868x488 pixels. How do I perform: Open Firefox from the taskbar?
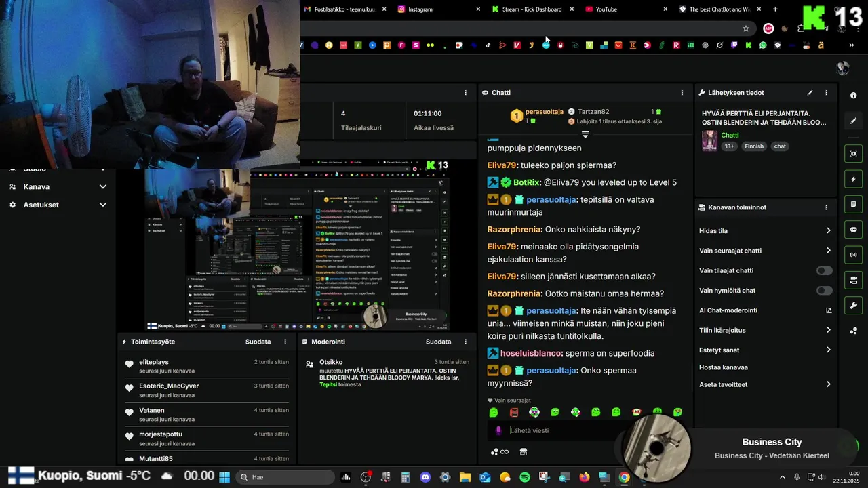585,477
